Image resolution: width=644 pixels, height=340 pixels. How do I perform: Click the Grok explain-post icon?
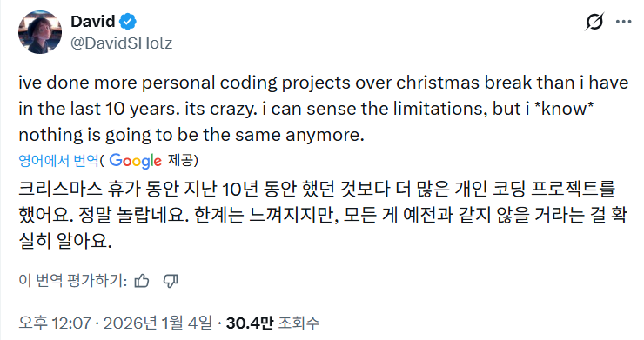pos(594,22)
